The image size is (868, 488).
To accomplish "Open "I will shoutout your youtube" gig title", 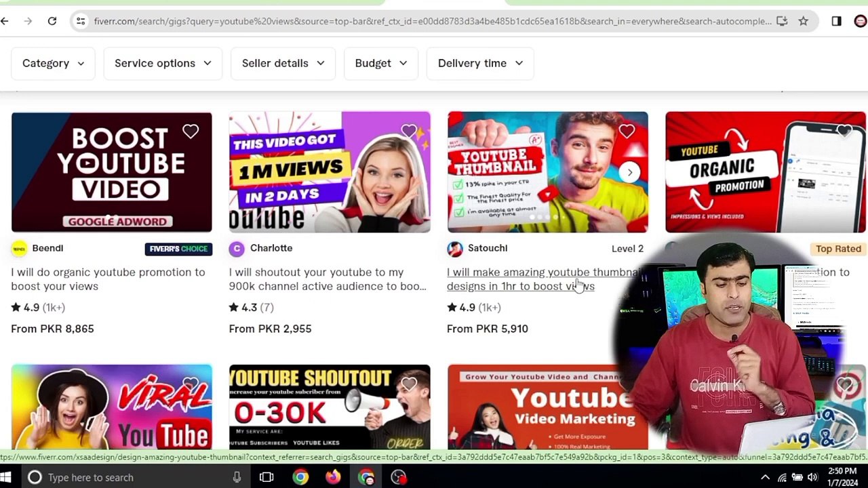I will (x=328, y=279).
